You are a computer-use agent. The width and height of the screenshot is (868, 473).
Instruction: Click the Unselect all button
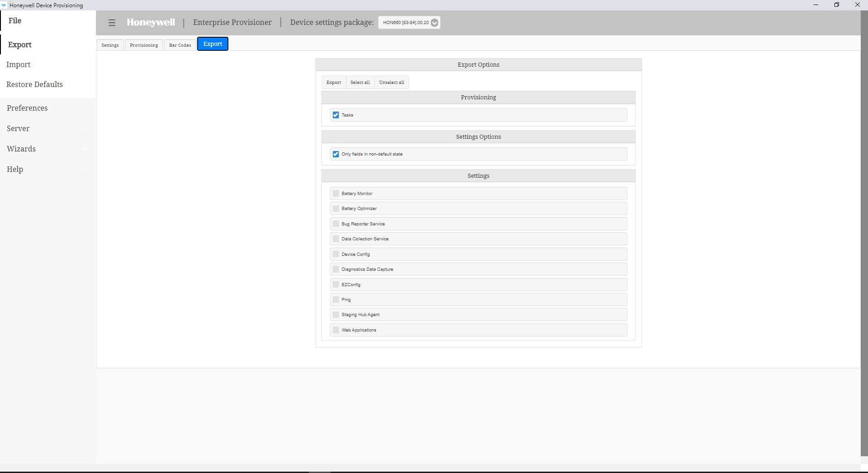[391, 83]
